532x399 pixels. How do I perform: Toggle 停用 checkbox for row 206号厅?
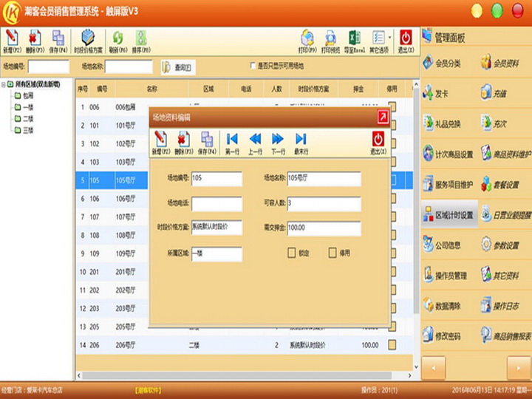392,345
